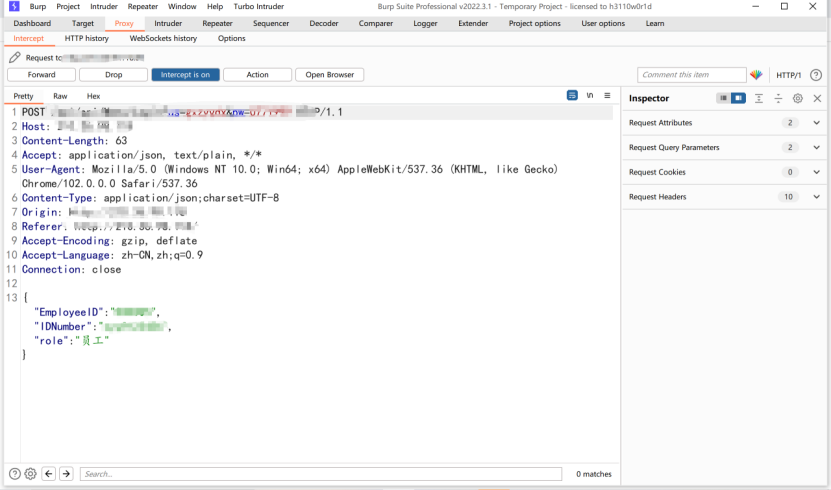Open the editor hamburger options menu

(607, 95)
